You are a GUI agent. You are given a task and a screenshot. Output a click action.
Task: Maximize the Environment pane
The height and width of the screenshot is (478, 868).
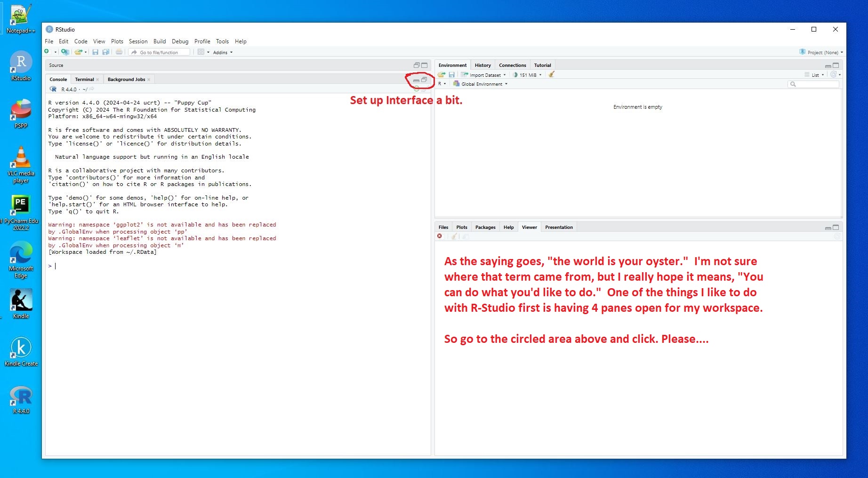[836, 65]
